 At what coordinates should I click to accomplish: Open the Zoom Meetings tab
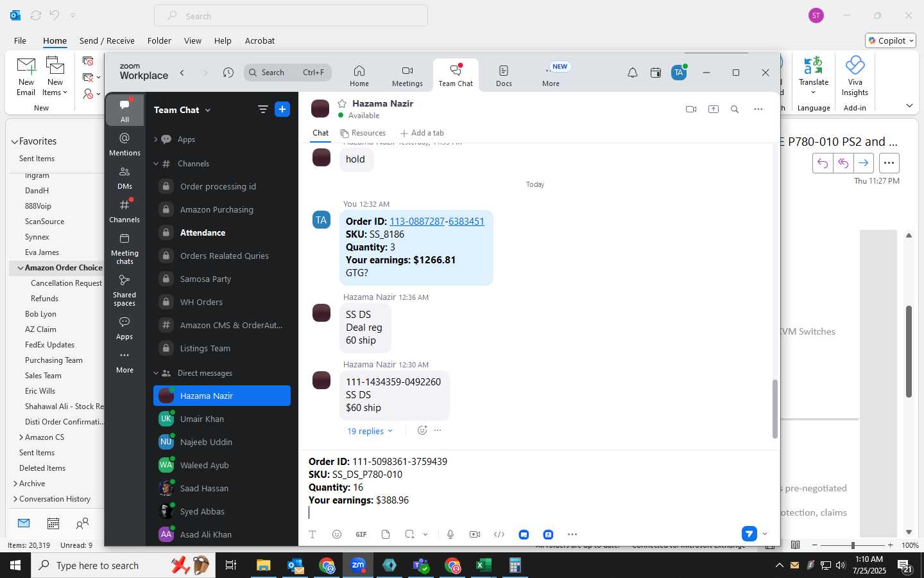click(407, 76)
